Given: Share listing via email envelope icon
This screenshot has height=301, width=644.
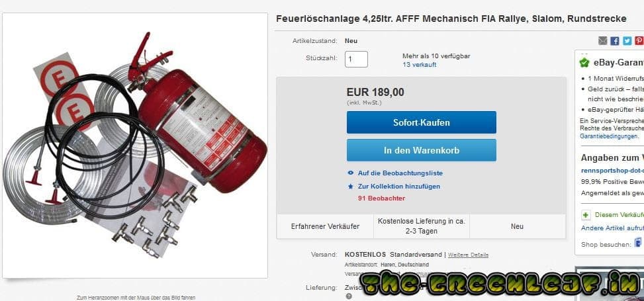Looking at the screenshot, I should pos(602,40).
